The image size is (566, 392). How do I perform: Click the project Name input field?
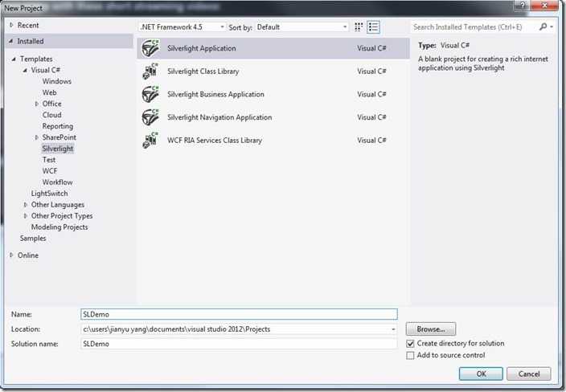pos(239,314)
